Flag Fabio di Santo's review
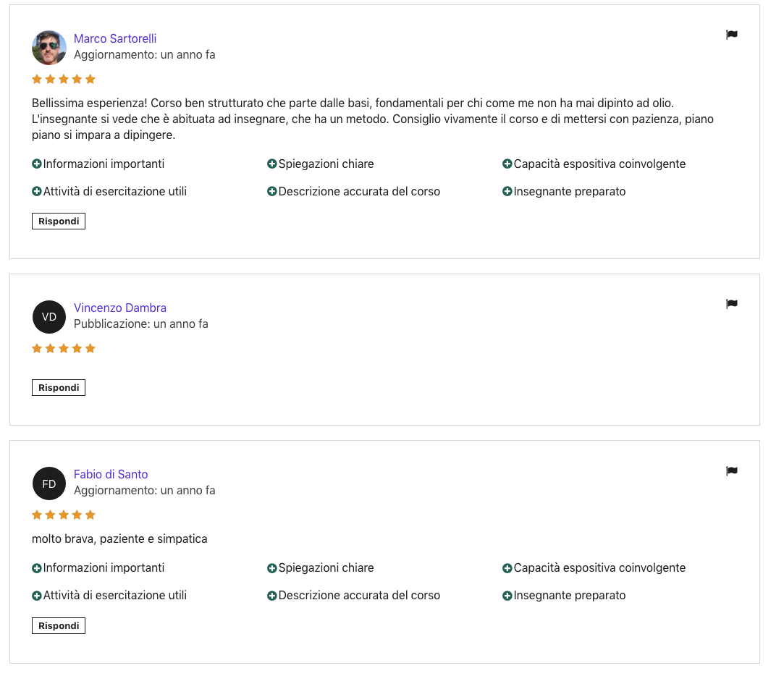 731,471
